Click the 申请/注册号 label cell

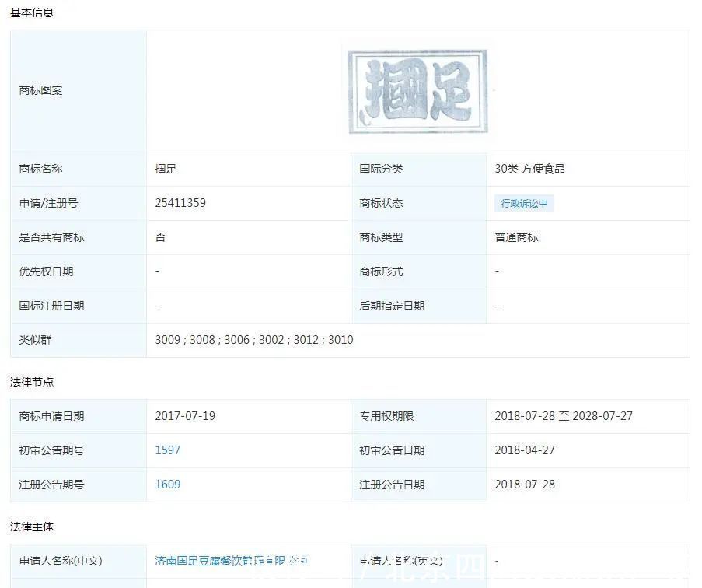point(79,203)
